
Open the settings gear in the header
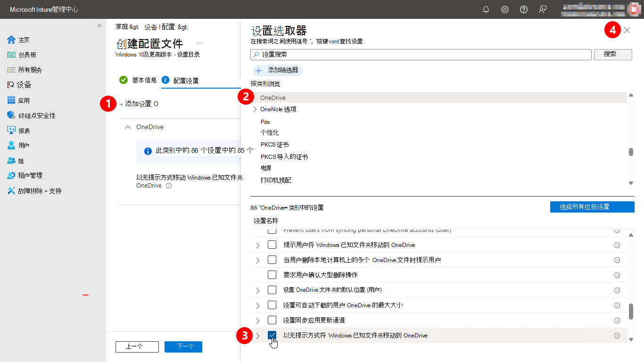coord(505,9)
